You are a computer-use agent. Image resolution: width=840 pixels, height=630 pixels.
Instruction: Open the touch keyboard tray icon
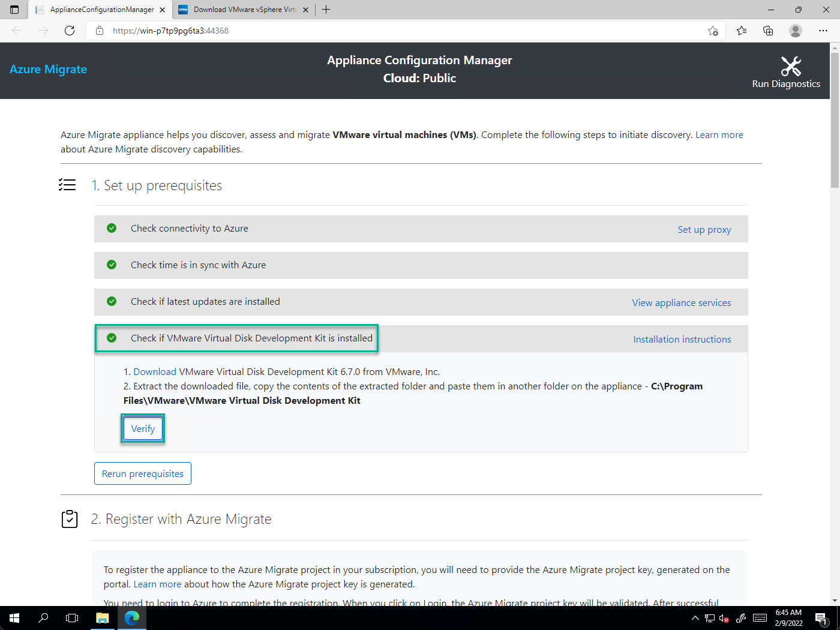point(760,618)
